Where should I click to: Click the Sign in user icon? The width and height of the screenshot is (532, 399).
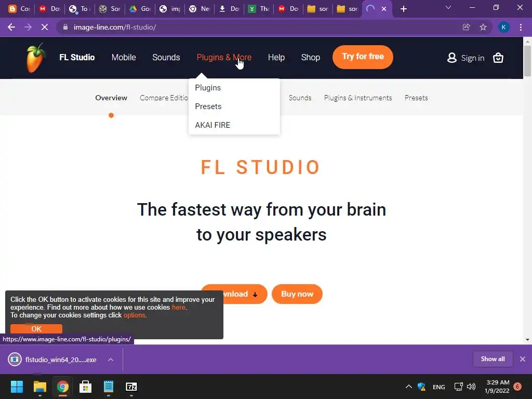[x=452, y=58]
